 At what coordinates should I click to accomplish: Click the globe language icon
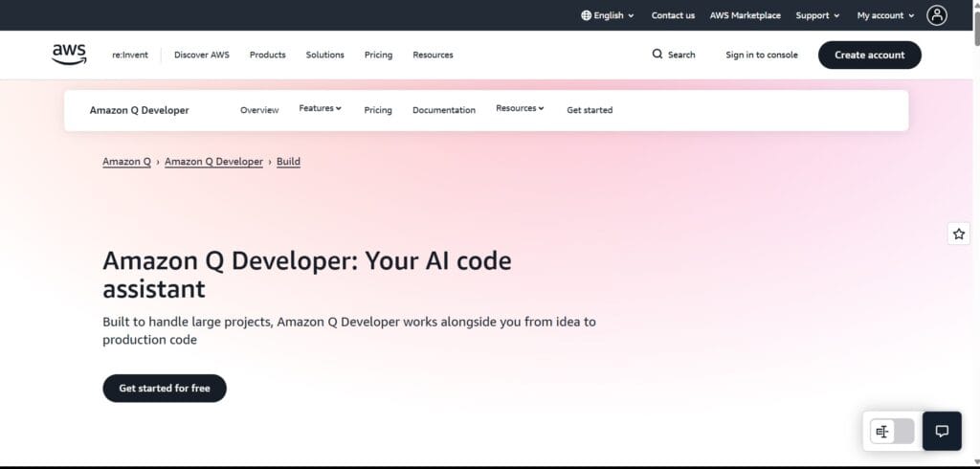[x=586, y=15]
